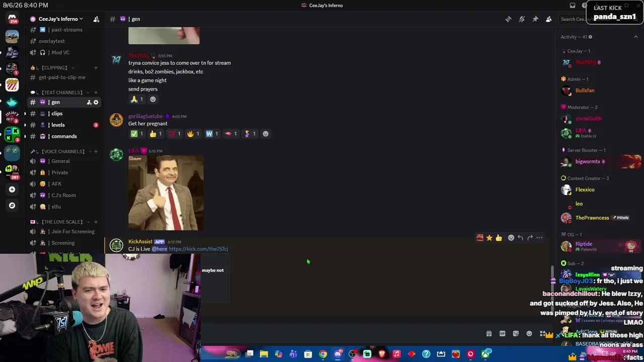Open the emoji picker in message bar
The height and width of the screenshot is (362, 644).
(529, 334)
